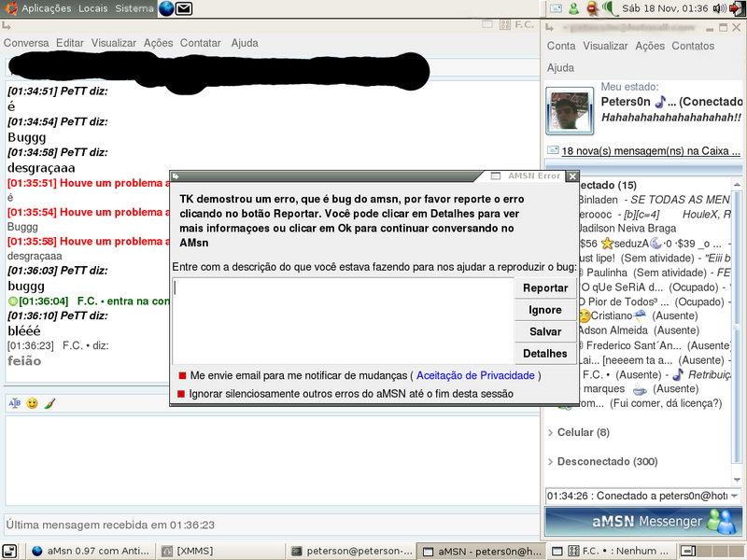Viewport: 747px width, 560px height.
Task: Click the Hahahahahahahahahahah!! personal message
Action: 671,118
